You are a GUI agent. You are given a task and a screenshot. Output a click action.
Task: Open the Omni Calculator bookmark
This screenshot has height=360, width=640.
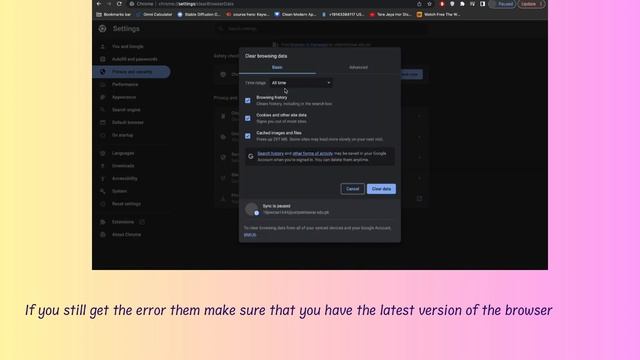pyautogui.click(x=154, y=14)
